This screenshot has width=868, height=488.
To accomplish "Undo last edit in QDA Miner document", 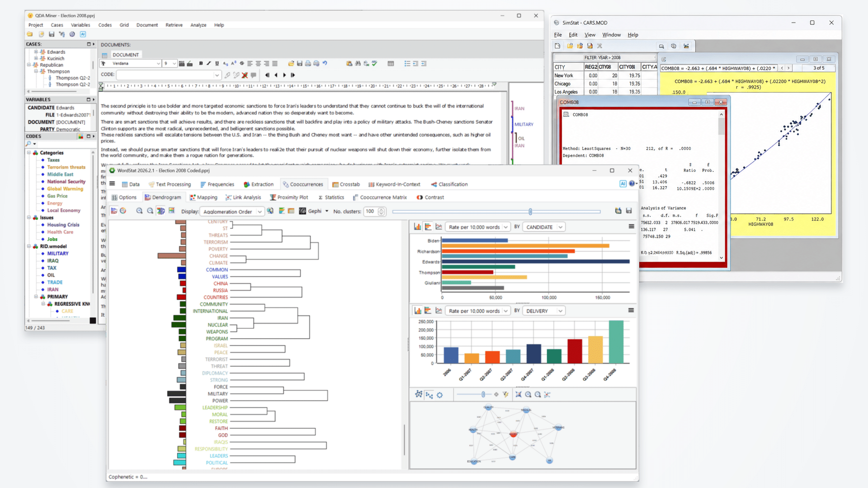I will [325, 64].
